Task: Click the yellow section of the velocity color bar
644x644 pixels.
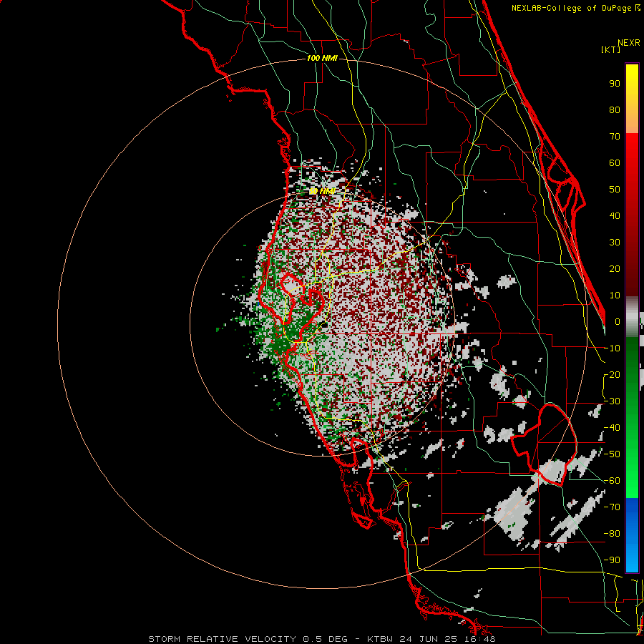Action: pos(632,98)
